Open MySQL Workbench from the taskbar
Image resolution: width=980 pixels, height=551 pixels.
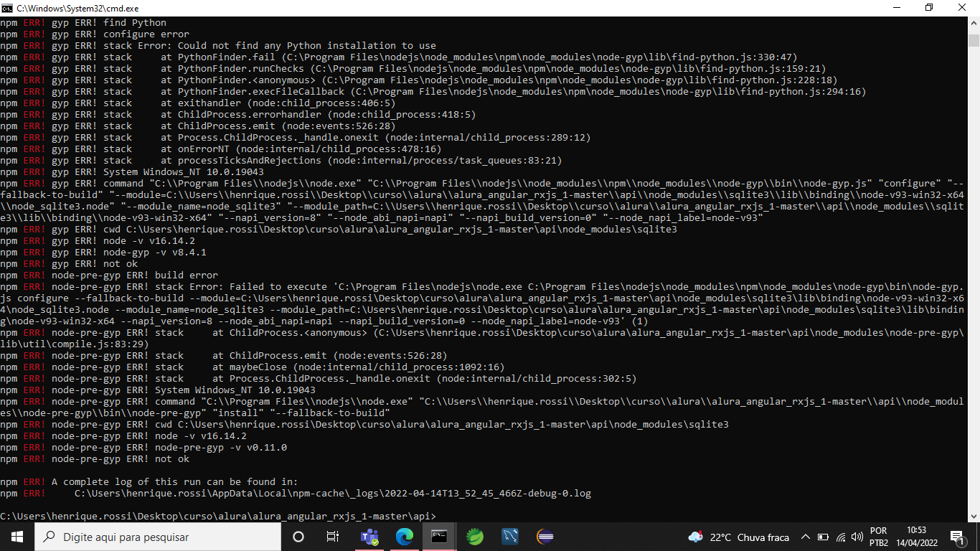tap(509, 537)
